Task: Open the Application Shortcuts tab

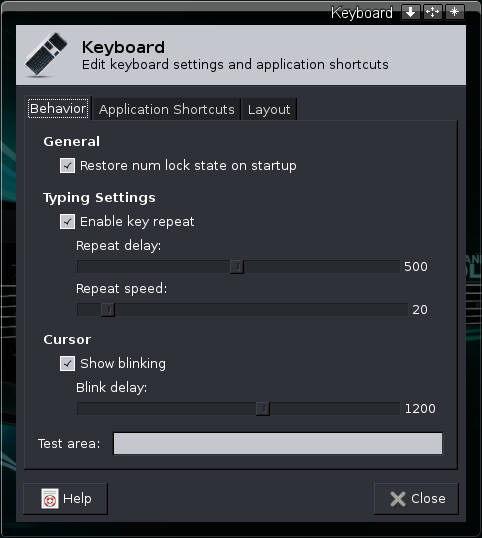Action: click(x=167, y=109)
